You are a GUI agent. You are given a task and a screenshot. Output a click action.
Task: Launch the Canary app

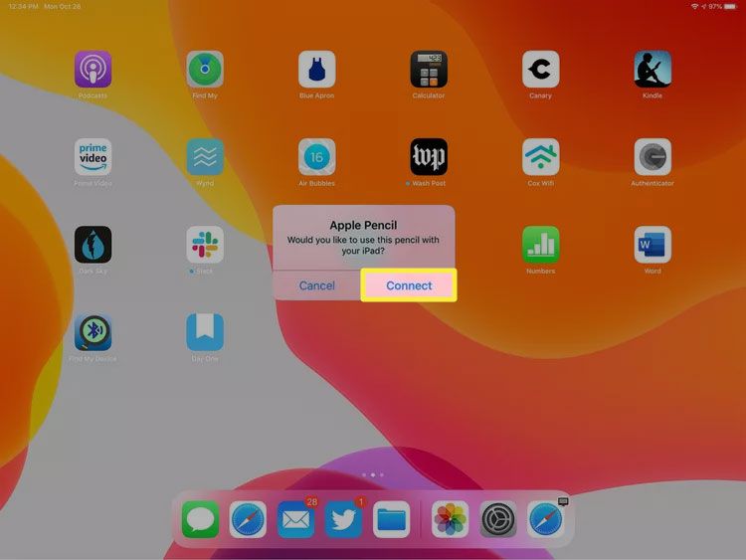[x=541, y=70]
